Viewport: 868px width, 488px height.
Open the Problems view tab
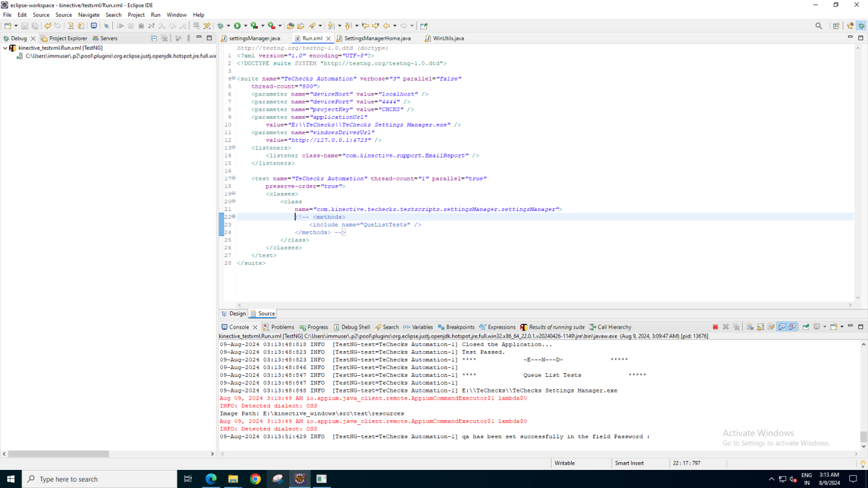tap(278, 327)
